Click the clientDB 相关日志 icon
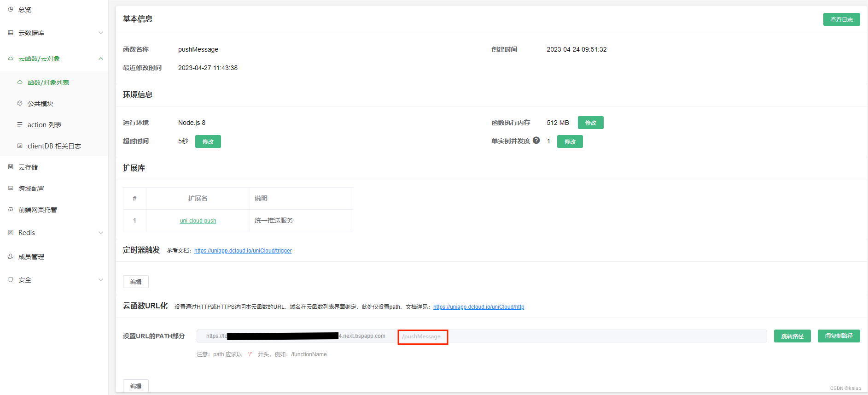The height and width of the screenshot is (395, 868). point(20,146)
